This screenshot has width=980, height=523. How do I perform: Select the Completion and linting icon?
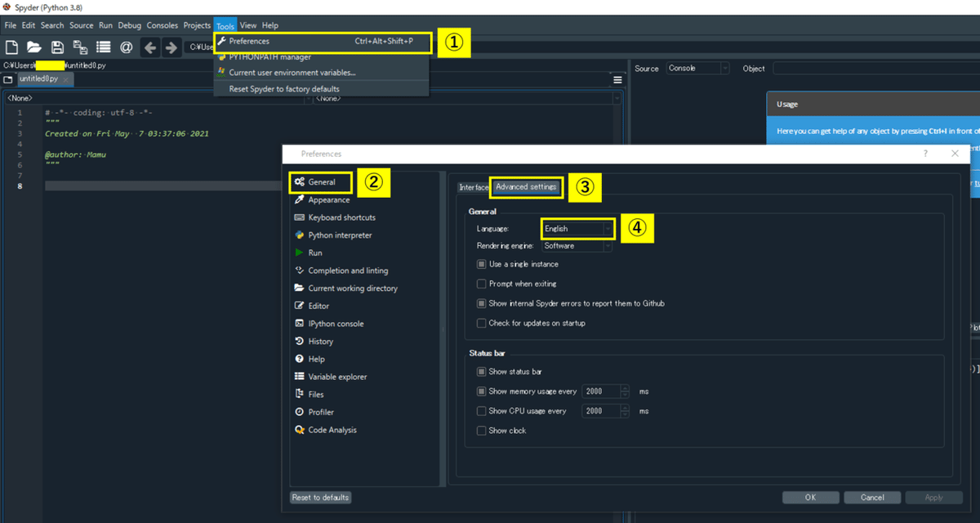click(x=300, y=270)
